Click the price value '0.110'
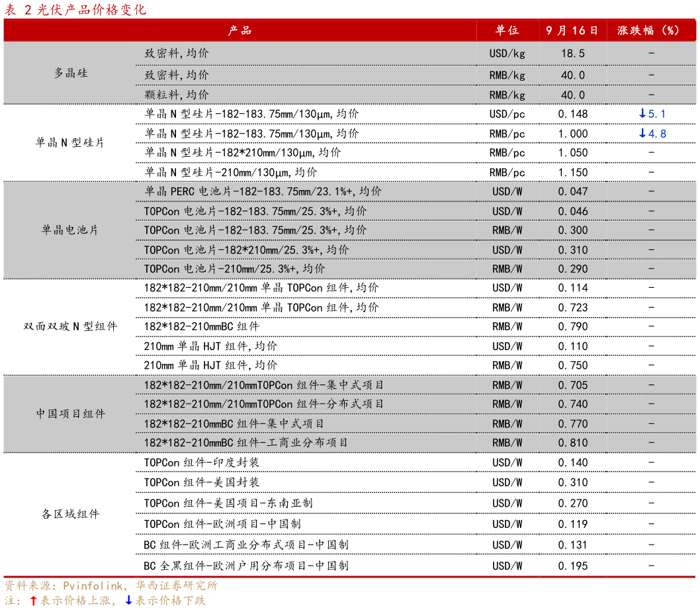This screenshot has height=610, width=700. (573, 346)
